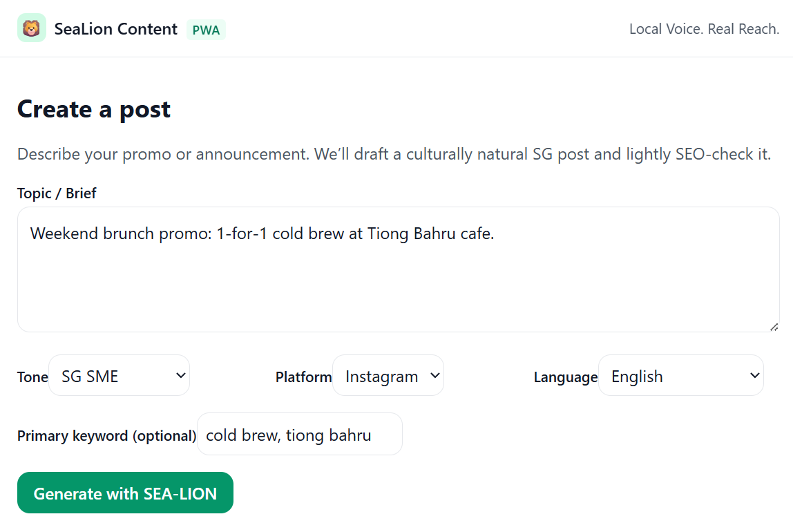Click the Generate with SEA-LION button
The image size is (793, 532).
(125, 493)
